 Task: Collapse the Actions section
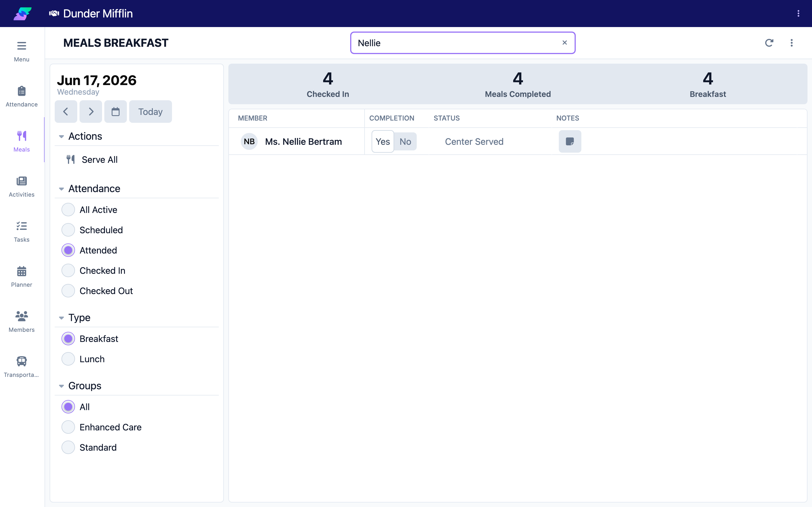click(61, 137)
